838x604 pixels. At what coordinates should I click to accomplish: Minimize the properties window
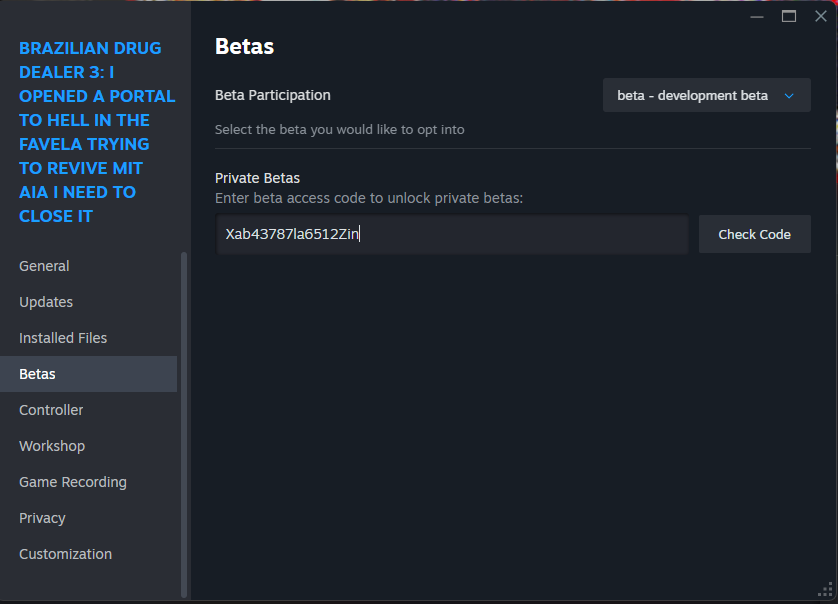(757, 17)
